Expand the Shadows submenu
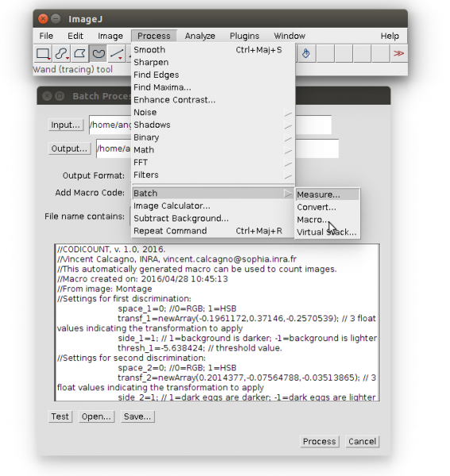 [213, 125]
